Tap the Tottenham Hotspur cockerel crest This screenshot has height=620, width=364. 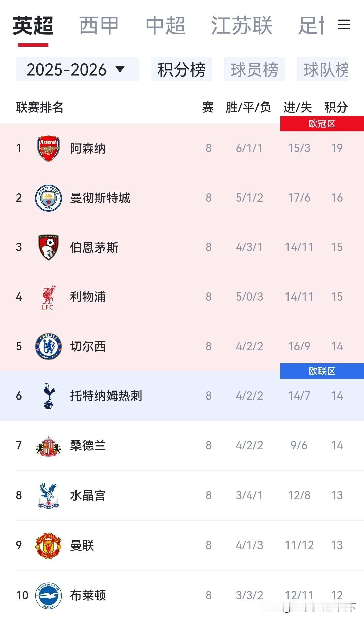pos(49,396)
